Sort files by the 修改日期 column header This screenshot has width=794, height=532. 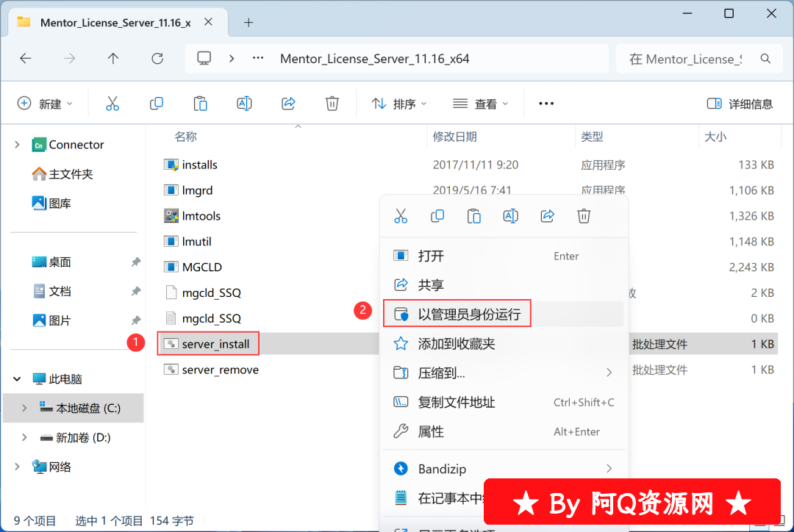(x=455, y=137)
